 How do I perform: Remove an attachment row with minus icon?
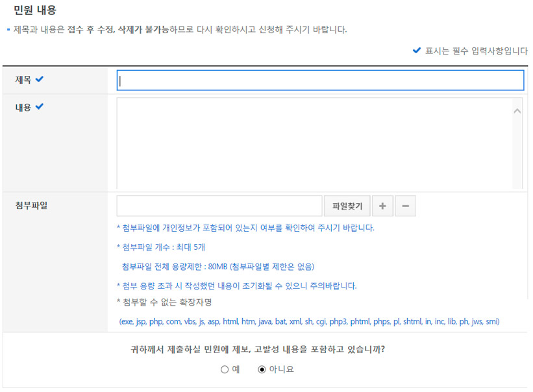coord(405,206)
